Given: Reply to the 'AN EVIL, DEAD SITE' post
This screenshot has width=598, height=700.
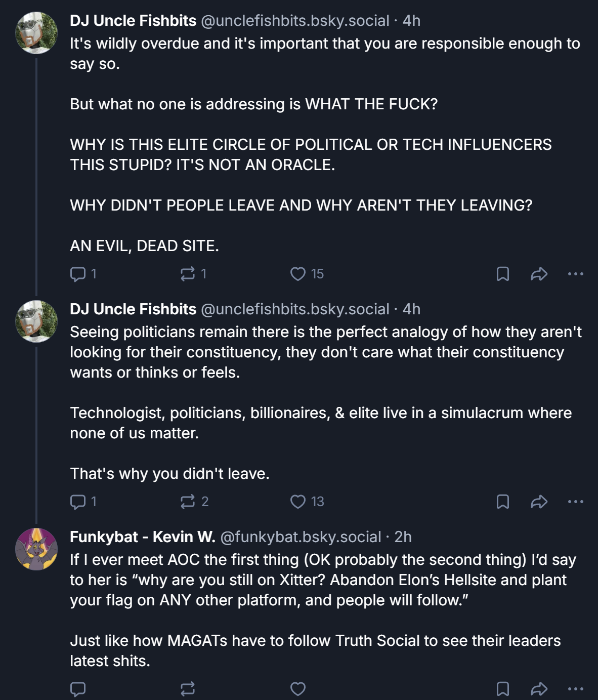Looking at the screenshot, I should coord(78,274).
